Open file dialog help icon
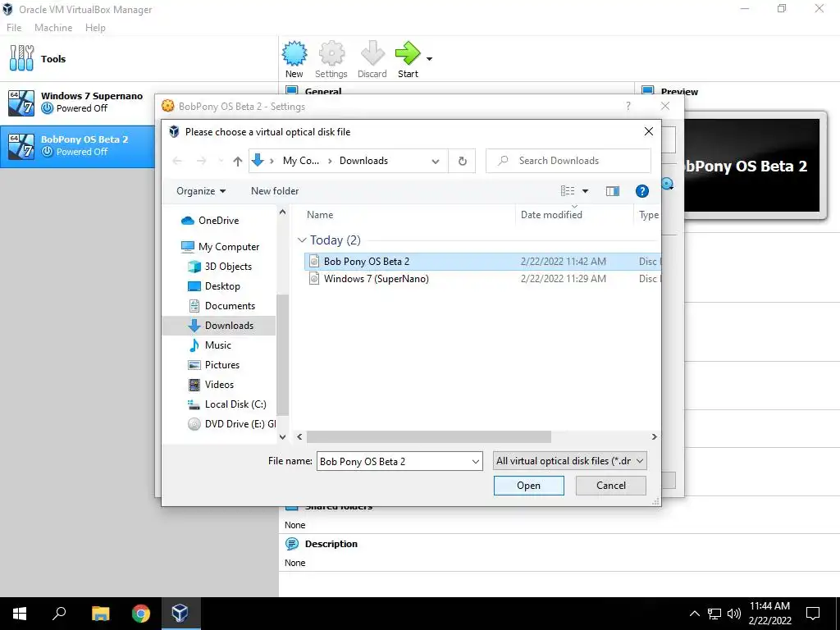The width and height of the screenshot is (840, 630). click(x=641, y=191)
